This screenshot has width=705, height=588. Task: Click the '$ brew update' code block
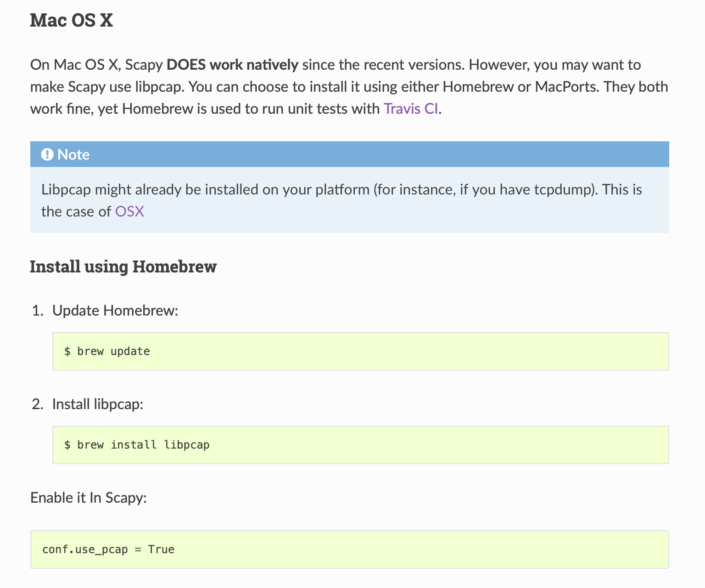pos(360,351)
